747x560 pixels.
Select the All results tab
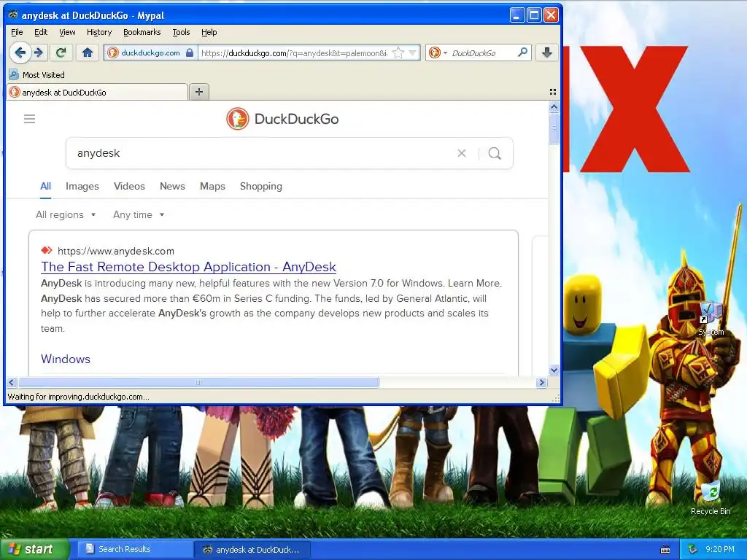46,186
